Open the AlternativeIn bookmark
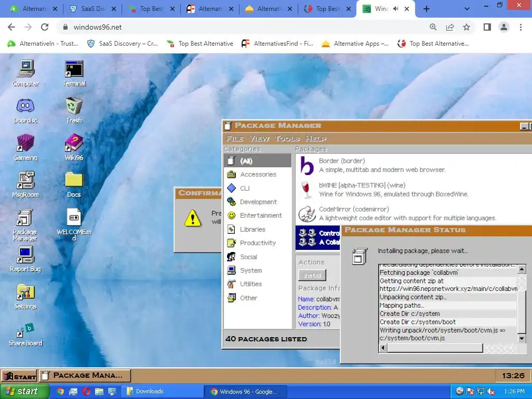The height and width of the screenshot is (399, 532). [x=43, y=44]
